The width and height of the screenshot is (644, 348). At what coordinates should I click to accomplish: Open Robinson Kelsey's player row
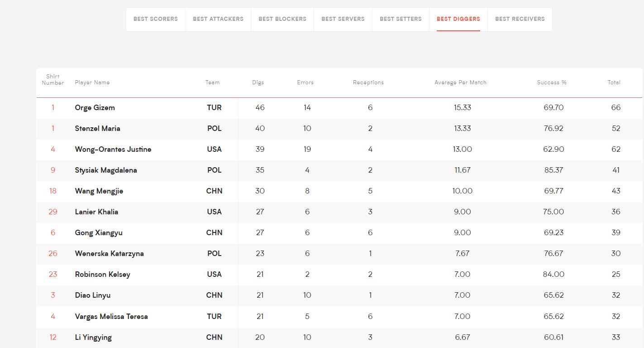[x=339, y=275]
